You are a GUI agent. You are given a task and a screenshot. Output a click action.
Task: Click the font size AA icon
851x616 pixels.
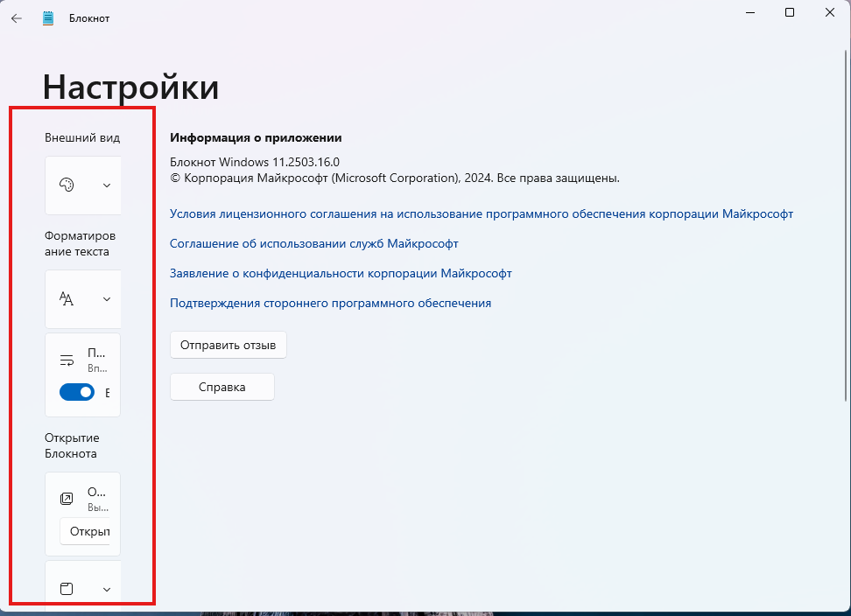67,298
